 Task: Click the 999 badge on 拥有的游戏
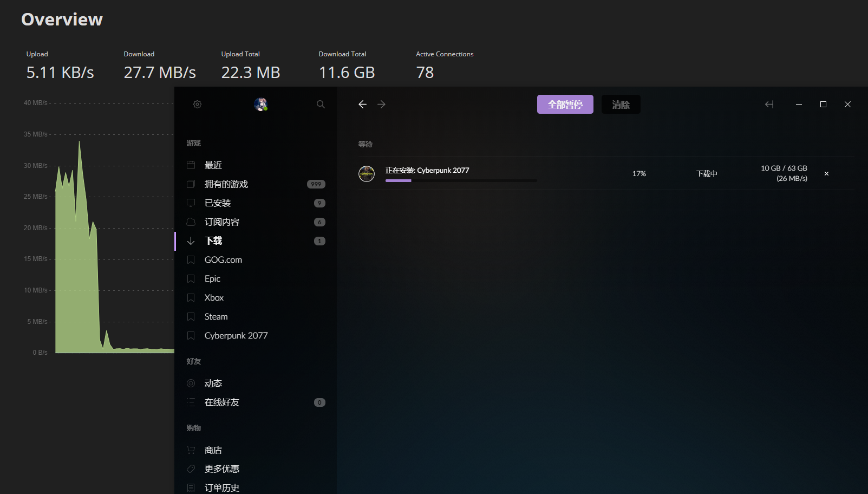tap(316, 184)
